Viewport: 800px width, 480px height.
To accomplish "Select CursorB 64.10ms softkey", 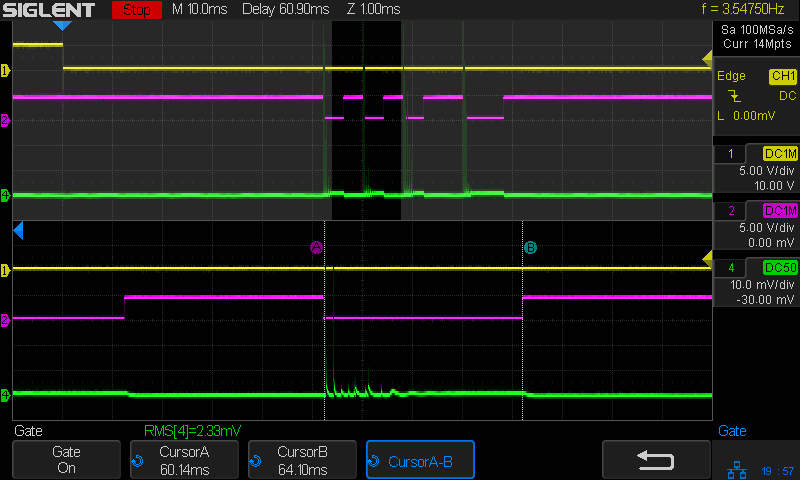I will [x=302, y=459].
